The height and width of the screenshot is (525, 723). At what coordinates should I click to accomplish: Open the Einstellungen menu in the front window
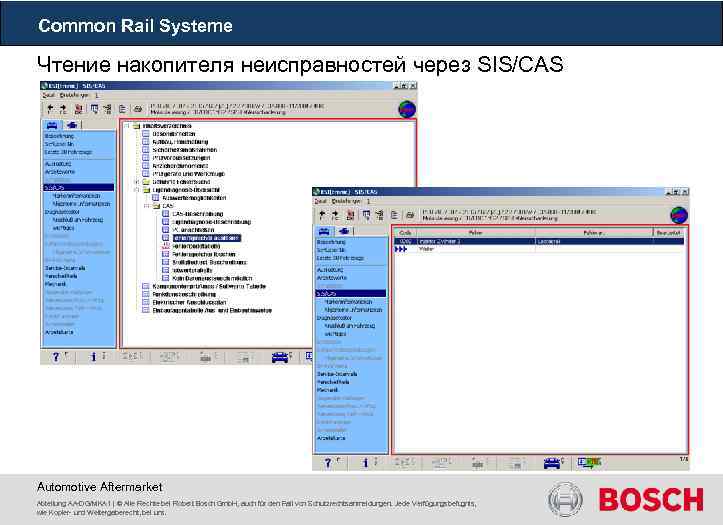pyautogui.click(x=346, y=201)
